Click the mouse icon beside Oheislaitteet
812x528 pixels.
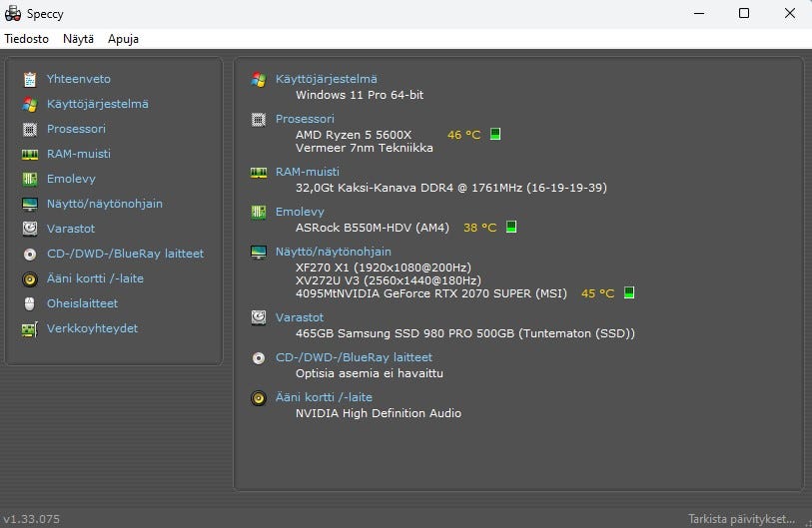(30, 303)
